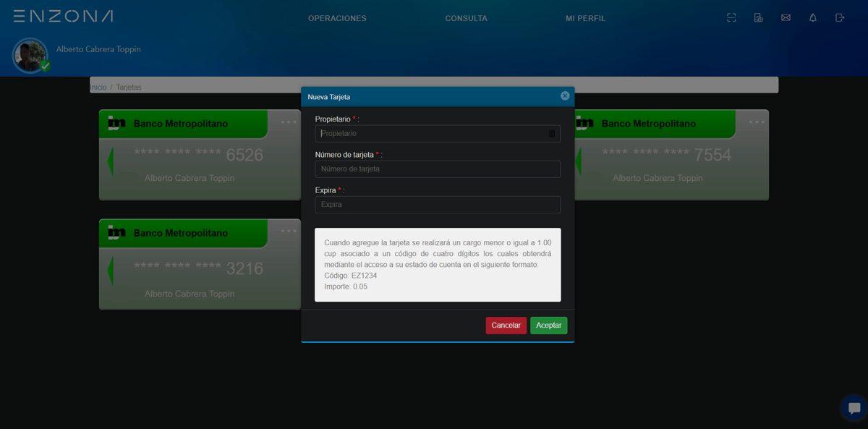Click the left arrow on card 6526
This screenshot has width=868, height=429.
pos(111,161)
